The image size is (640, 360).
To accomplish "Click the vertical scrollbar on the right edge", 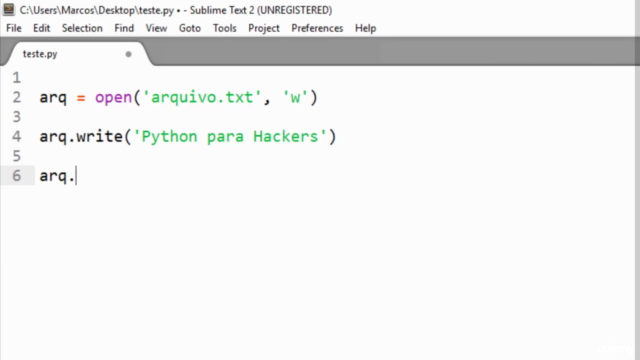I will click(637, 212).
